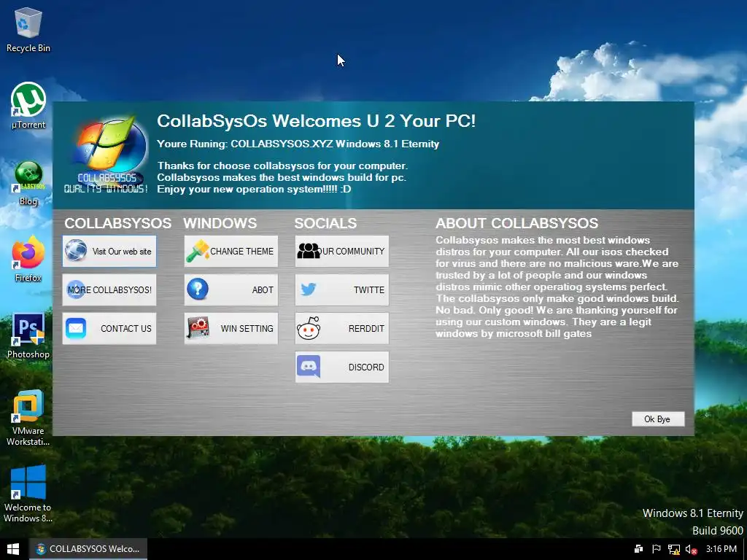
Task: Launch the µTorrent desktop shortcut
Action: 28,106
